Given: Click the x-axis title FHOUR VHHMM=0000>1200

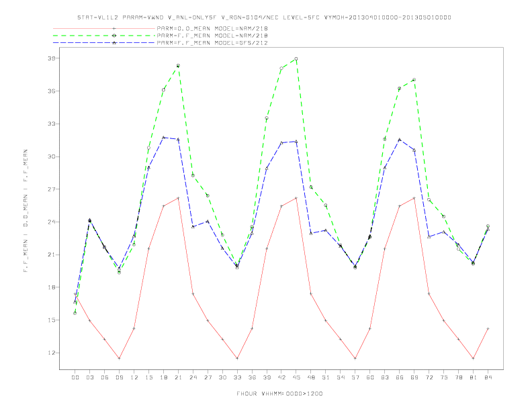Looking at the screenshot, I should [x=279, y=394].
